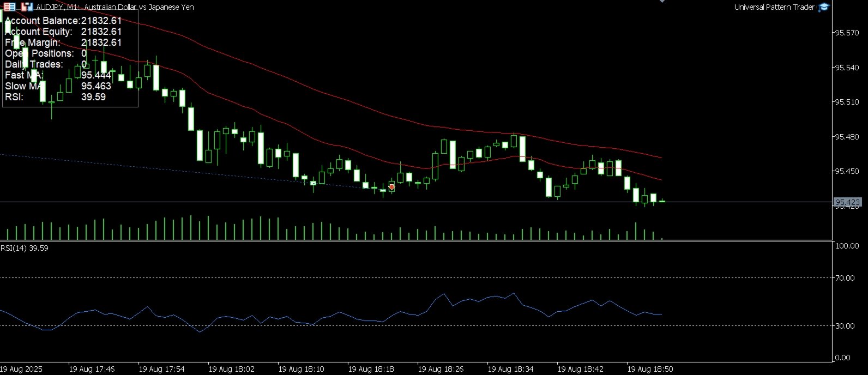This screenshot has width=868, height=375.
Task: Select the 95.423 current price tag
Action: click(848, 202)
